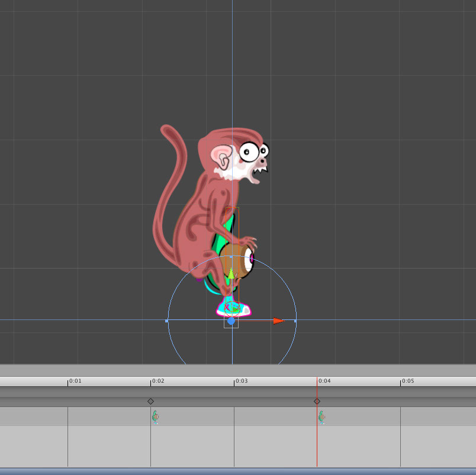Grab the red X-axis move arrow
The image size is (476, 475).
[278, 321]
